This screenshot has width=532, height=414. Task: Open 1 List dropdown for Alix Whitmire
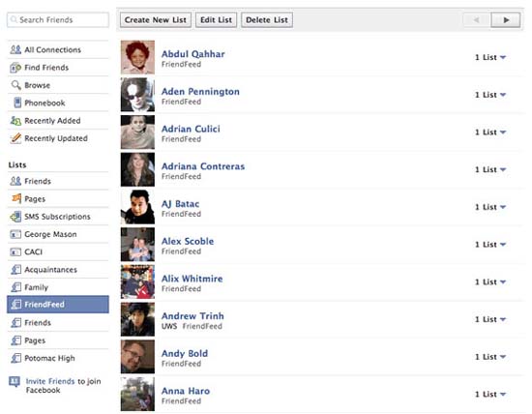(490, 282)
